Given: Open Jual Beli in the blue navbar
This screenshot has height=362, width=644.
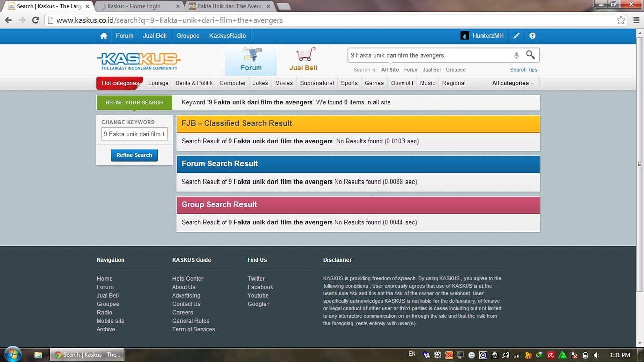Looking at the screenshot, I should click(155, 36).
